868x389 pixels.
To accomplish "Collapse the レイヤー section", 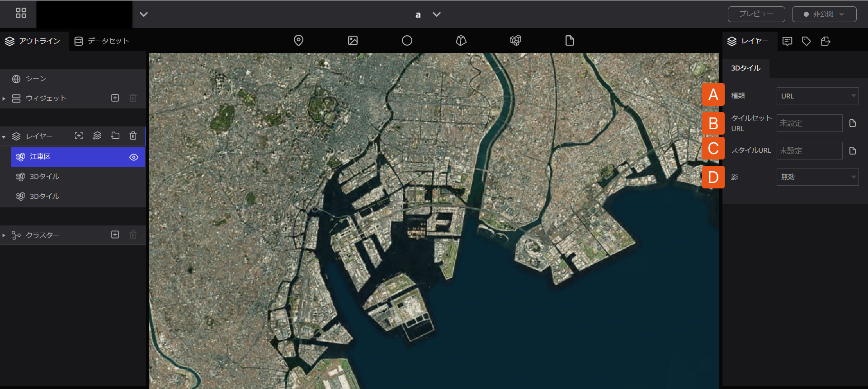I will pyautogui.click(x=4, y=136).
